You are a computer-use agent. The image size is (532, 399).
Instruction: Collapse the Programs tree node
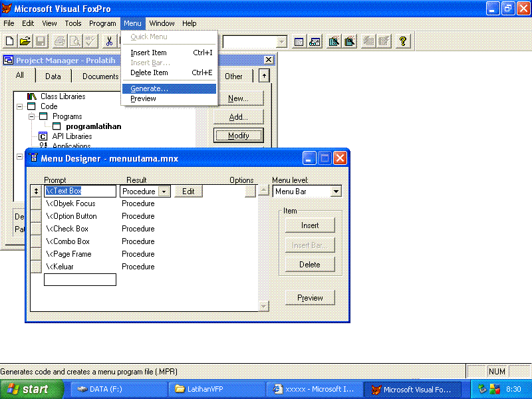pos(31,116)
